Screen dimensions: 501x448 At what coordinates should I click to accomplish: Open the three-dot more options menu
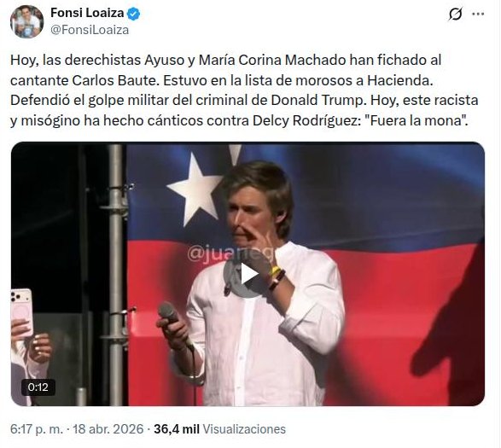tap(478, 14)
